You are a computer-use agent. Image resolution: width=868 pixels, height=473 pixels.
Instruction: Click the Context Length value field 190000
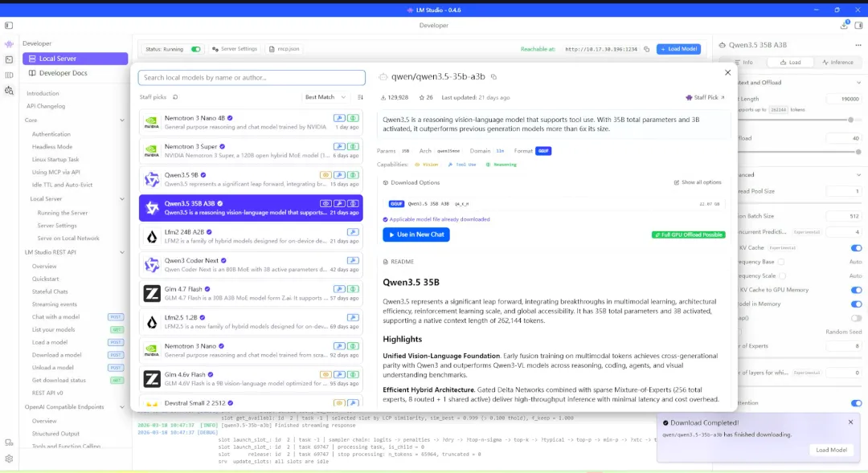pyautogui.click(x=844, y=99)
